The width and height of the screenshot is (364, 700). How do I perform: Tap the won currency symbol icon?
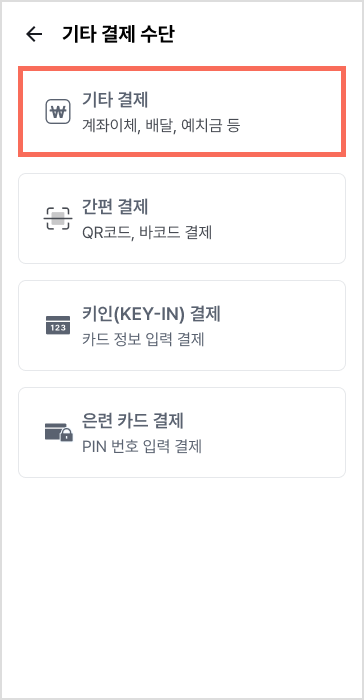(x=58, y=112)
